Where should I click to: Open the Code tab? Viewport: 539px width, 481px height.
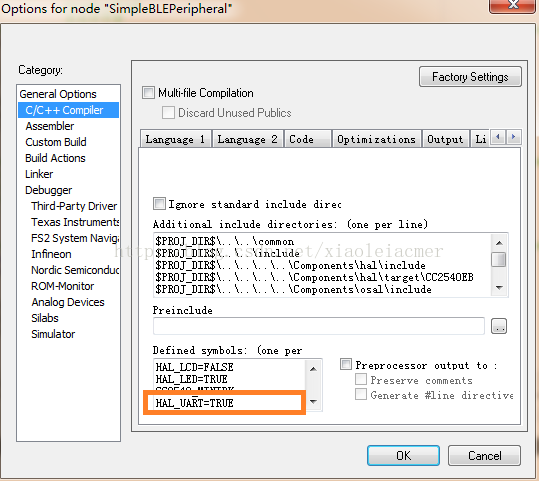point(308,139)
